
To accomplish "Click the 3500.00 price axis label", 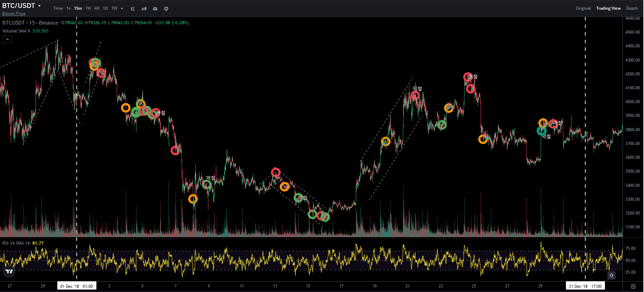I will [633, 171].
